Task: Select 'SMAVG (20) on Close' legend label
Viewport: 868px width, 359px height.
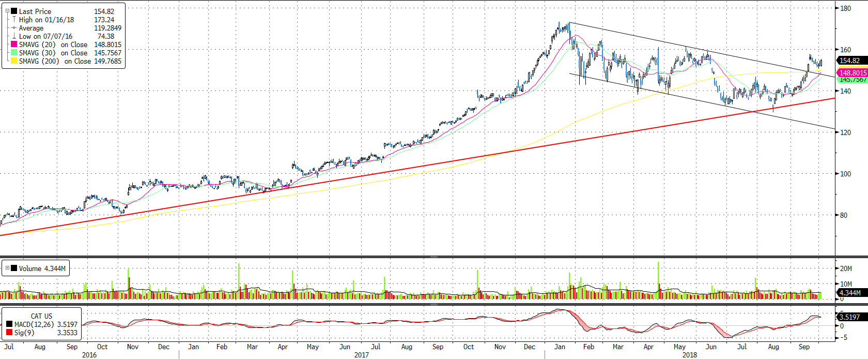Action: pyautogui.click(x=53, y=44)
